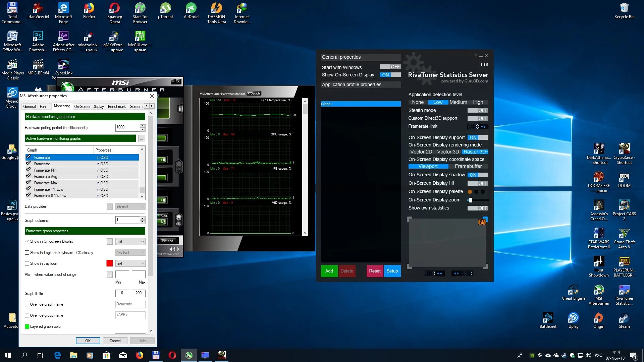Open Cheat Engine desktop icon
Screen dimensions: 644x362
coord(573,293)
